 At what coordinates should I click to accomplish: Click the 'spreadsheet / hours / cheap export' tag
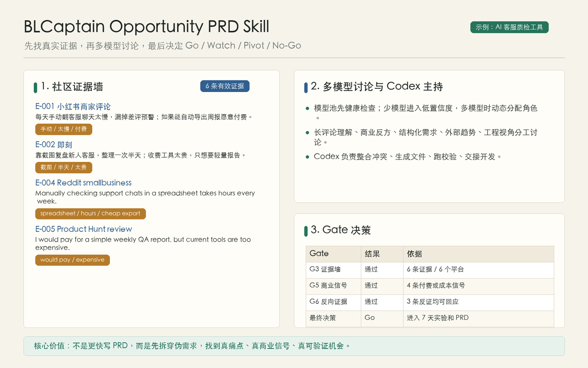click(90, 213)
